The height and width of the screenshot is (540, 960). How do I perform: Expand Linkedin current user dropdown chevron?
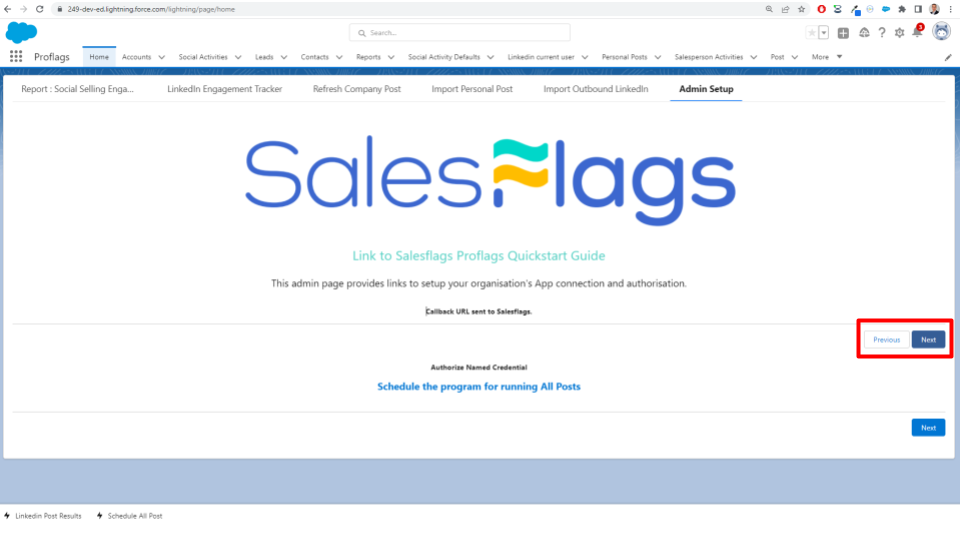585,57
